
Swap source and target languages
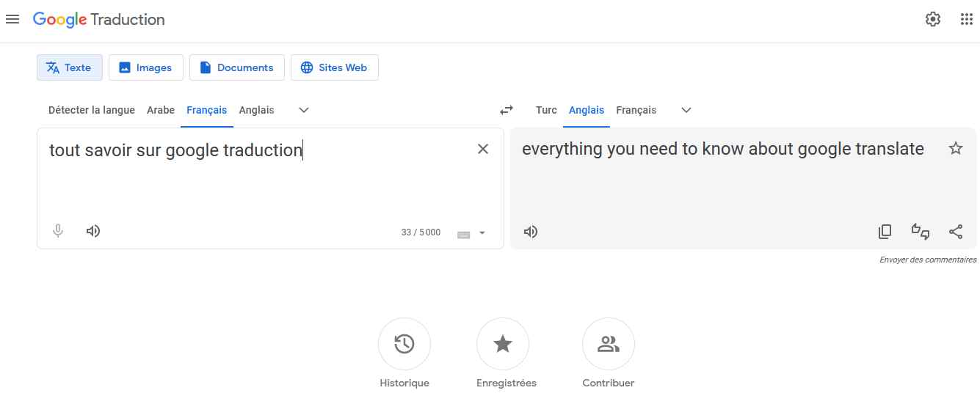507,110
